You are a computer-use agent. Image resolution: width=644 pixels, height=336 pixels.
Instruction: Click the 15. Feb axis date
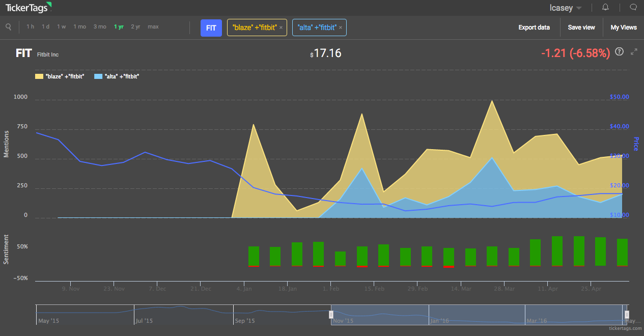tap(374, 289)
